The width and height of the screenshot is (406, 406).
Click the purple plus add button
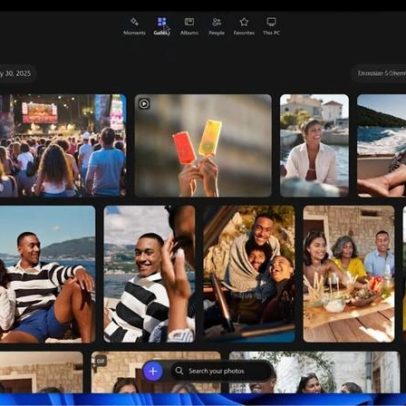pyautogui.click(x=153, y=371)
